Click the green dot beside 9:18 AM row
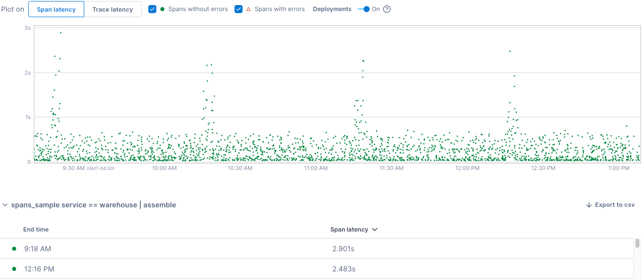 point(14,249)
